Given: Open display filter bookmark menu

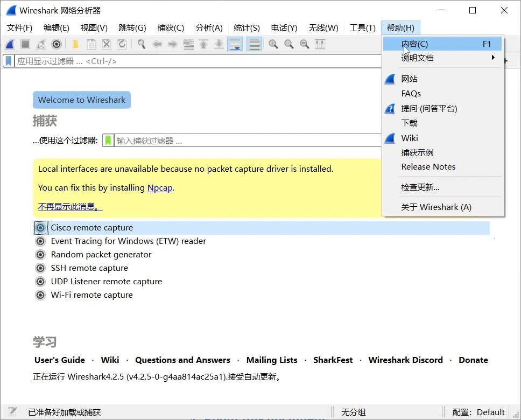Looking at the screenshot, I should pyautogui.click(x=9, y=61).
